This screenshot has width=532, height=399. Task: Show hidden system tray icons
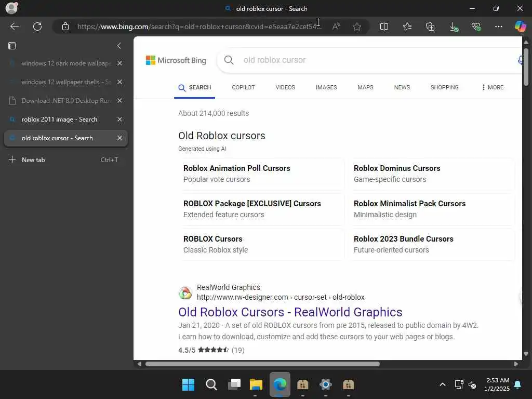[443, 385]
